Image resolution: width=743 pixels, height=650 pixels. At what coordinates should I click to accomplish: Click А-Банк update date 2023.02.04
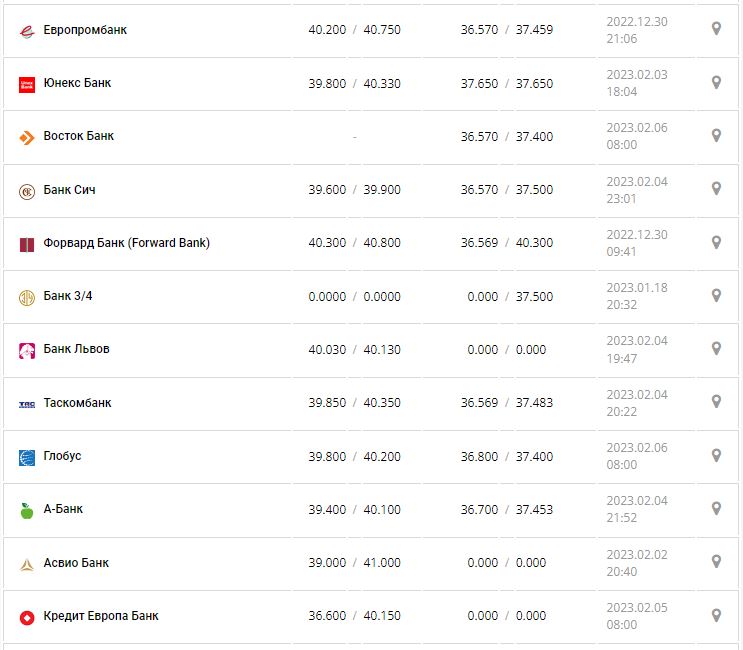point(637,501)
